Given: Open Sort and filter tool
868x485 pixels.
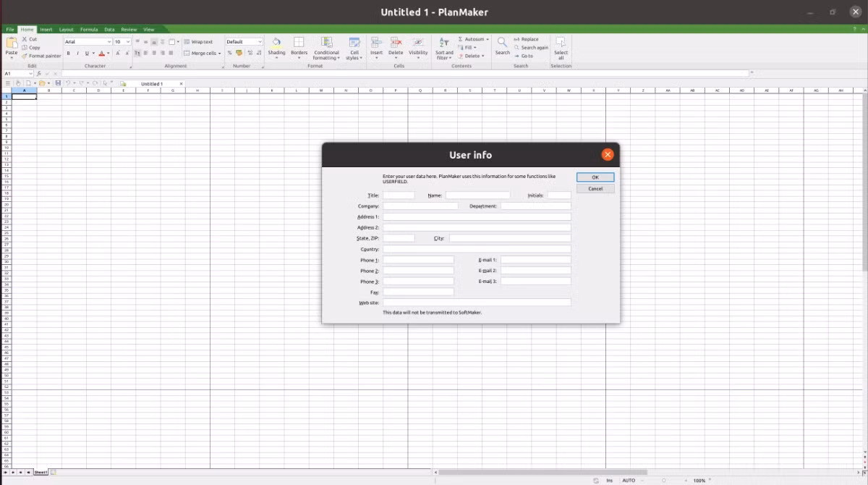Looking at the screenshot, I should (444, 48).
